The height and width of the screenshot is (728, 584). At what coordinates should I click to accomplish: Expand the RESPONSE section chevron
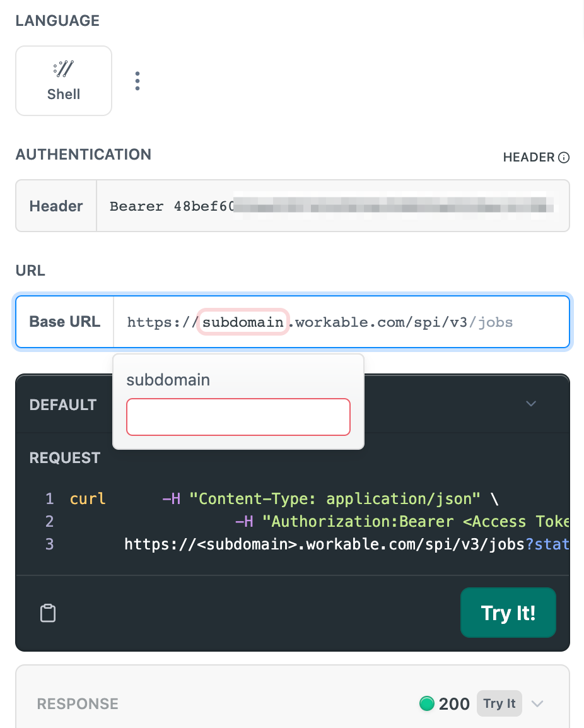[x=537, y=704]
